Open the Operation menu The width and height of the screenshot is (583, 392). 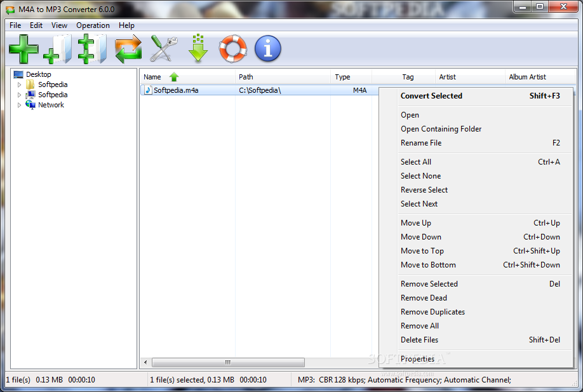point(93,25)
